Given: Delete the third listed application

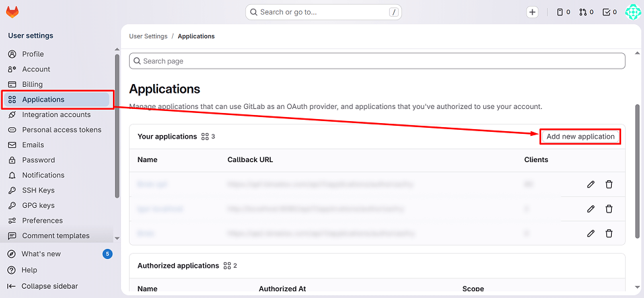Looking at the screenshot, I should coord(608,233).
